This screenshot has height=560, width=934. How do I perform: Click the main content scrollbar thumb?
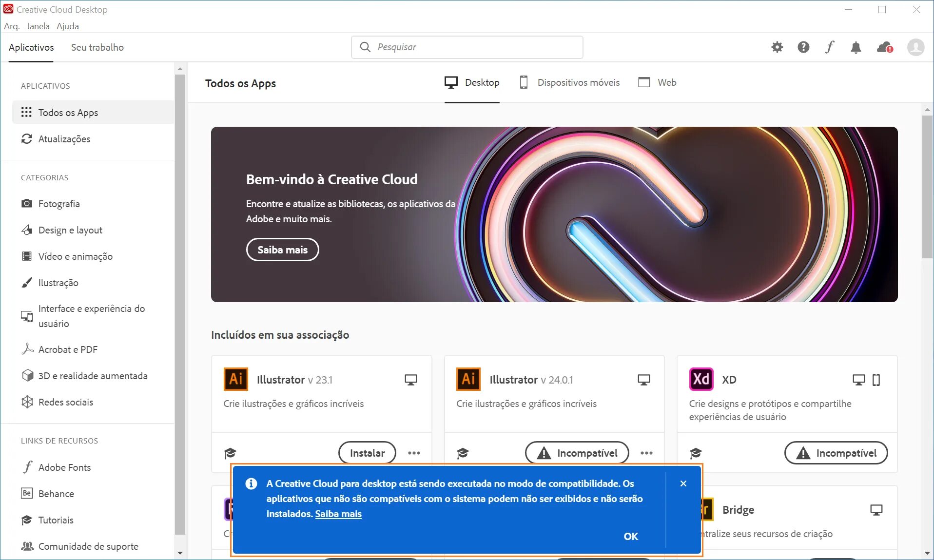[x=927, y=187]
